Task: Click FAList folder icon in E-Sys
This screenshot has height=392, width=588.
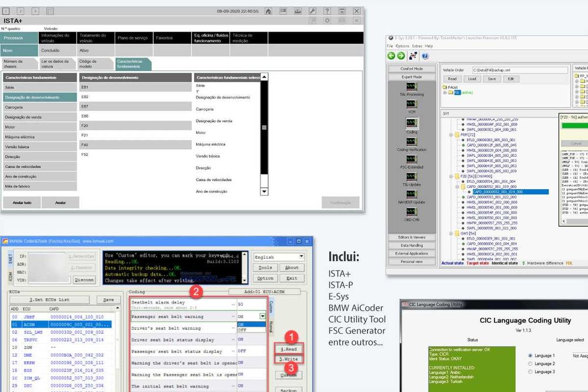Action: (x=445, y=87)
